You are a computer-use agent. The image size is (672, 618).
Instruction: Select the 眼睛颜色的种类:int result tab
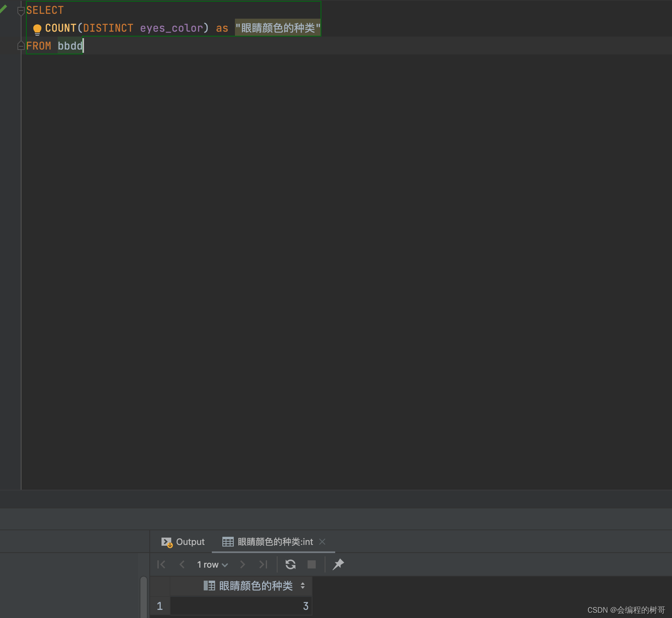(268, 542)
